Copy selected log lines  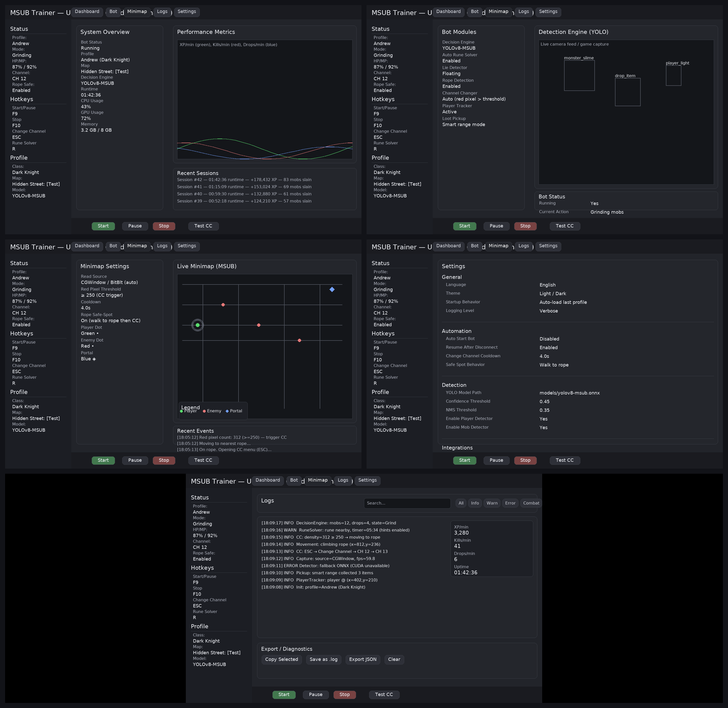pos(281,659)
